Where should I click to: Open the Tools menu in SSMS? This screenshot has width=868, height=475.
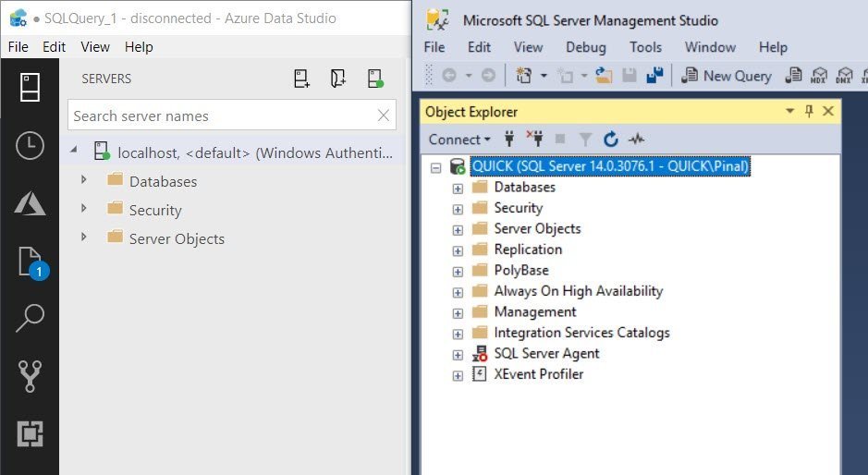click(645, 47)
